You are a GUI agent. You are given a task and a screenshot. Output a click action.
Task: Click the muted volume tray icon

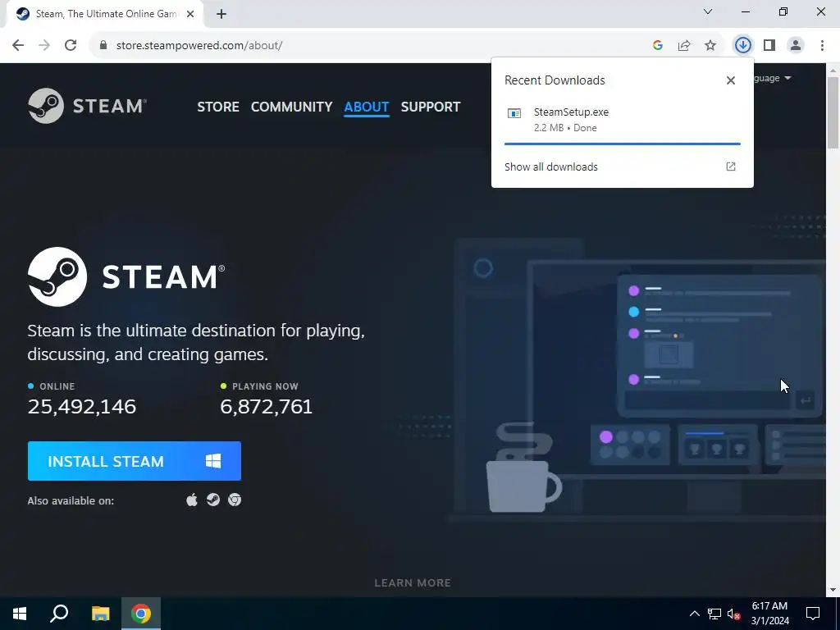[734, 614]
